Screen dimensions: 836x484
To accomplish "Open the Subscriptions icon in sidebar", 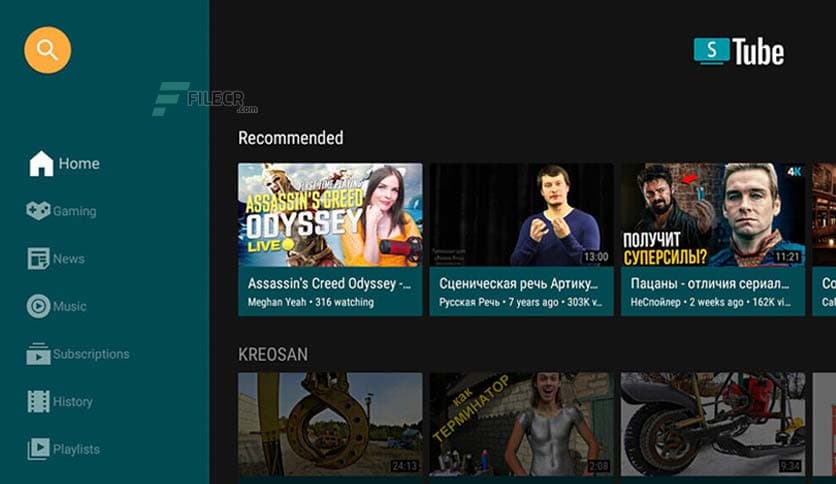I will pyautogui.click(x=38, y=354).
